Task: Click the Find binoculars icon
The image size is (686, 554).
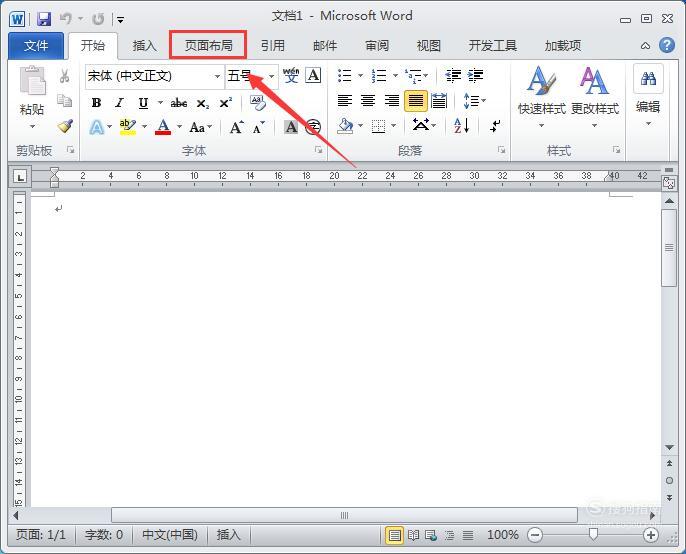Action: [648, 79]
